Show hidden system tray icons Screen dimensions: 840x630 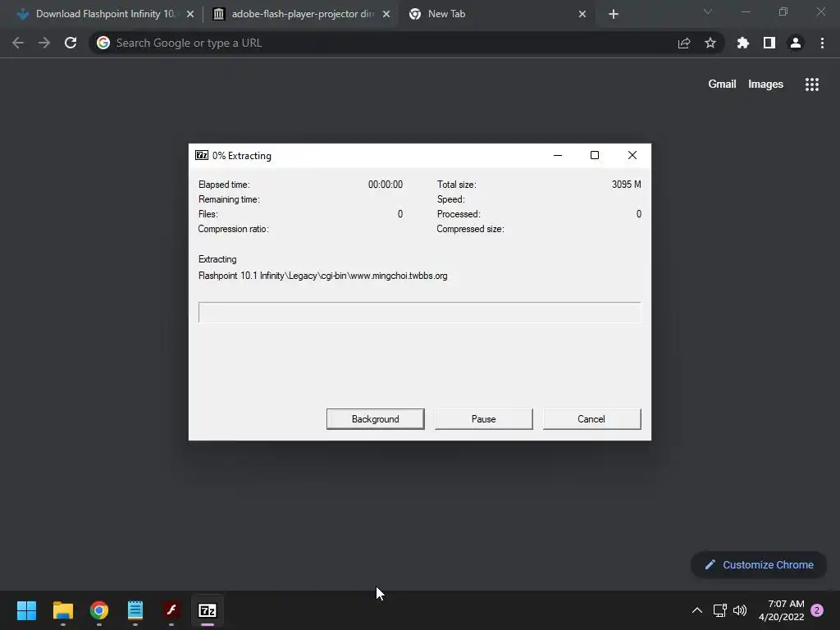point(697,610)
